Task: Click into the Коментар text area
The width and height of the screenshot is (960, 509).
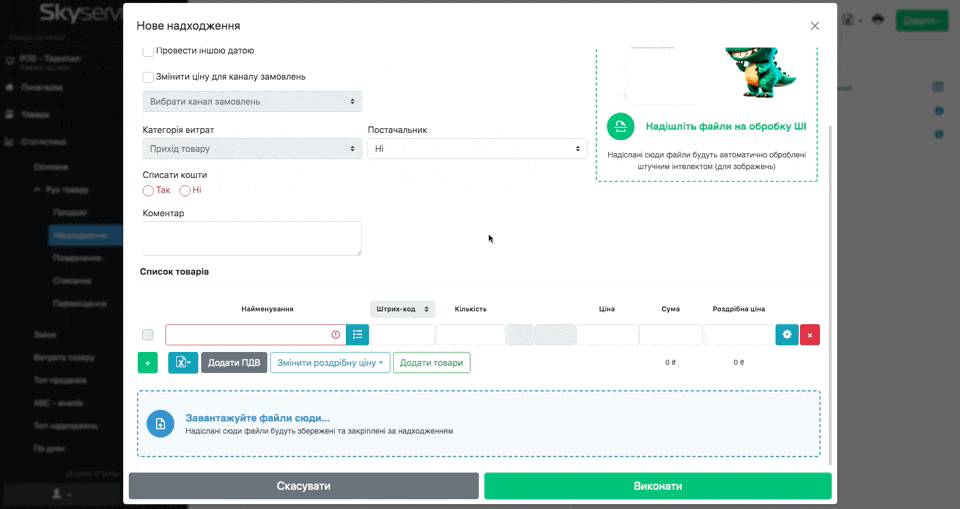Action: [x=252, y=238]
